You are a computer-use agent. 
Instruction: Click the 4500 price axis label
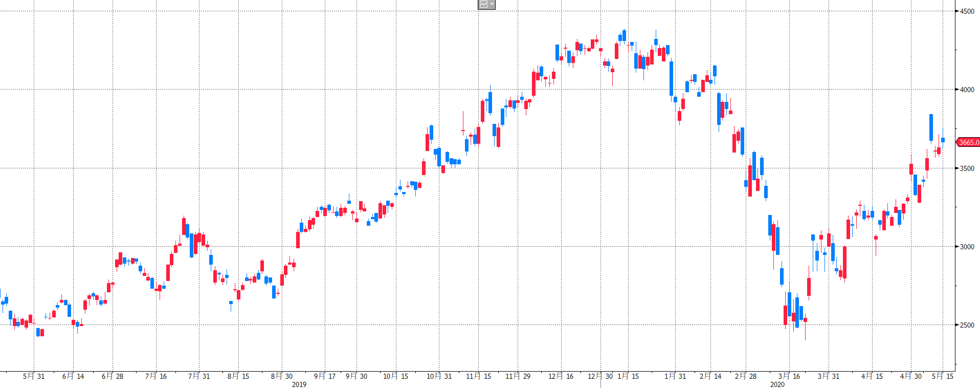coord(967,11)
